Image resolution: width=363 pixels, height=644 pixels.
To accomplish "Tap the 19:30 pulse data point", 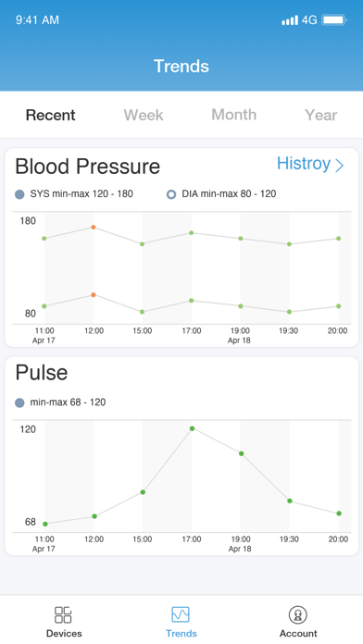I will click(290, 502).
